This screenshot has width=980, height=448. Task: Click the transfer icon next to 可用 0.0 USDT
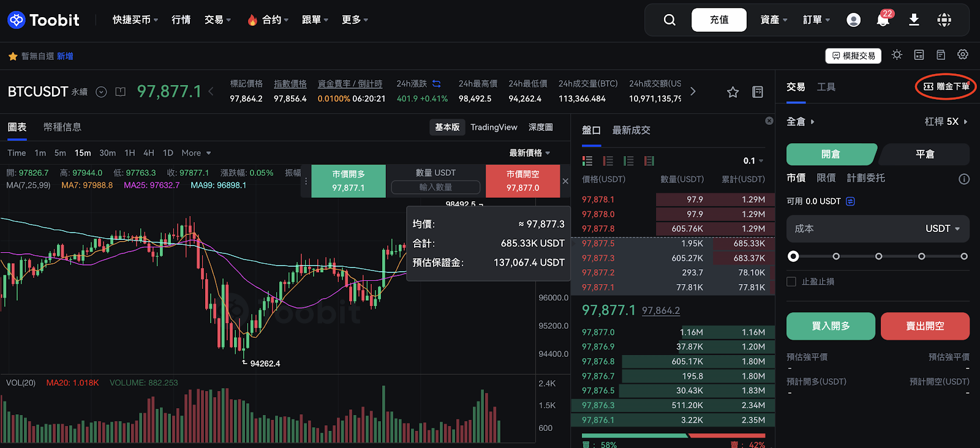coord(850,201)
